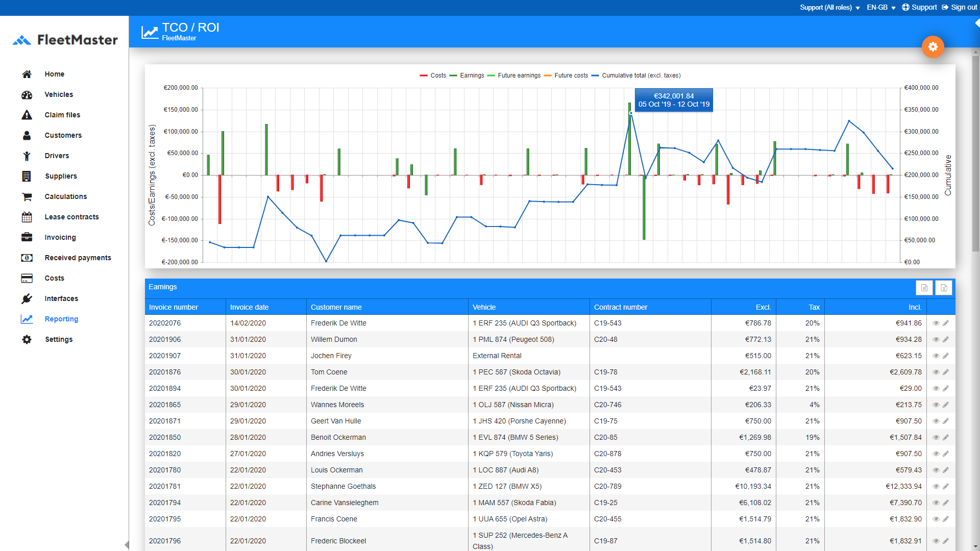Click the Suppliers building icon

(x=27, y=177)
